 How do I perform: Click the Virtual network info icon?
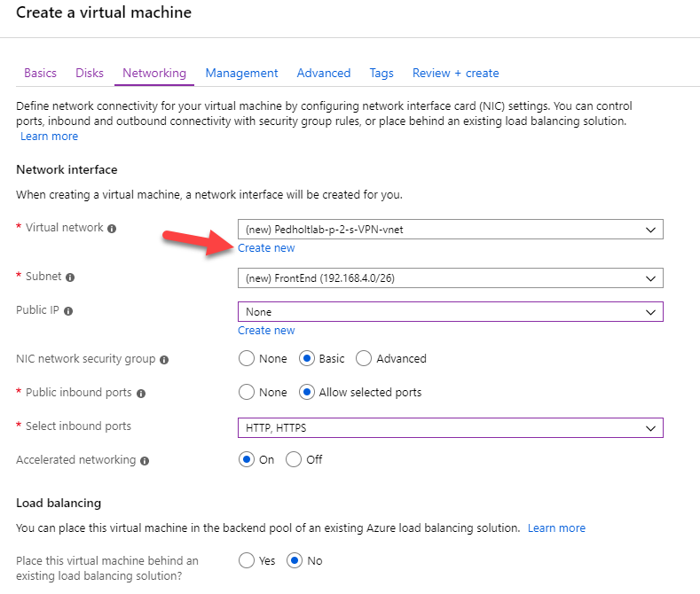tap(112, 229)
